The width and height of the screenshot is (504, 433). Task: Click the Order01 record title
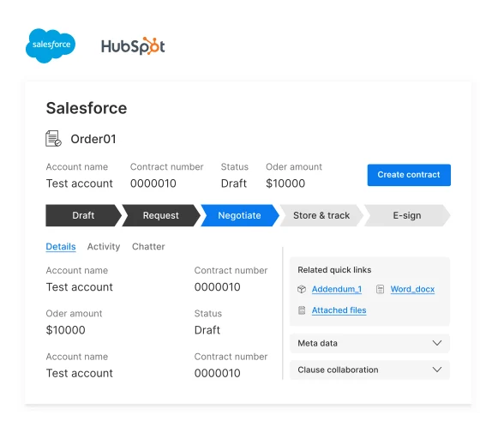click(93, 139)
